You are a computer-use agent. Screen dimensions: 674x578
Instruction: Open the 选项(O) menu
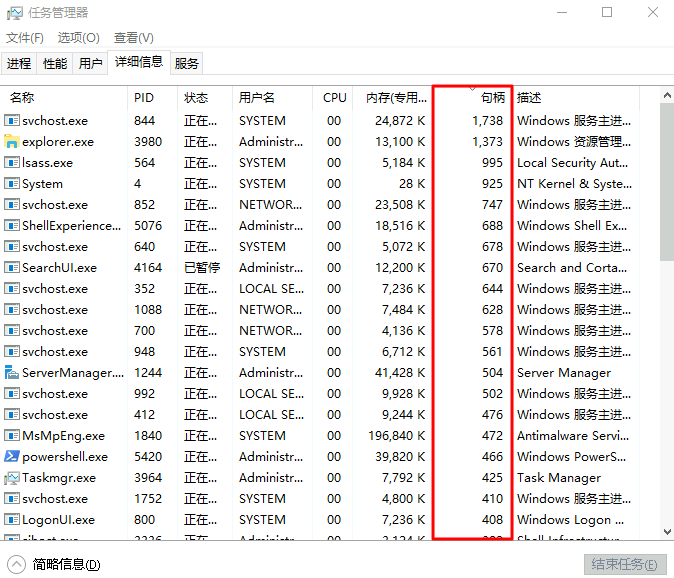79,38
